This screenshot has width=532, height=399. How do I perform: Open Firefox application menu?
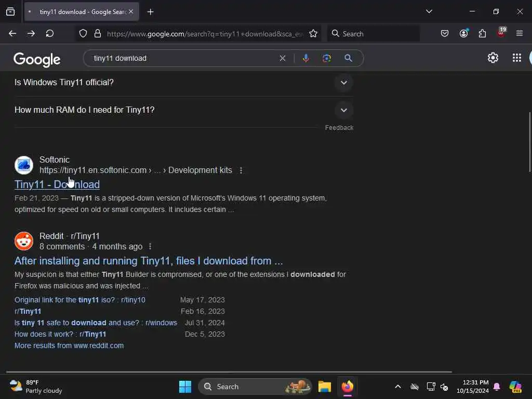pos(520,34)
